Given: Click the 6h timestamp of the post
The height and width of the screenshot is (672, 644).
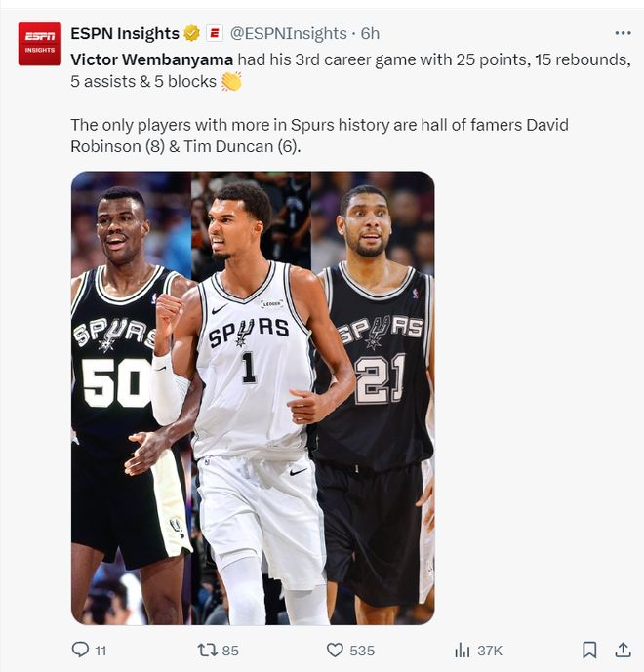Looking at the screenshot, I should click(370, 33).
